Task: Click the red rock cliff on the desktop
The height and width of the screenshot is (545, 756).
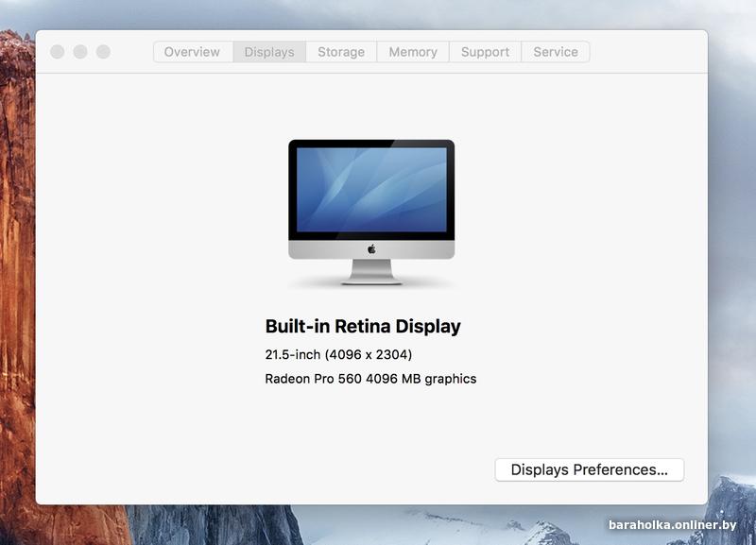Action: [x=16, y=283]
